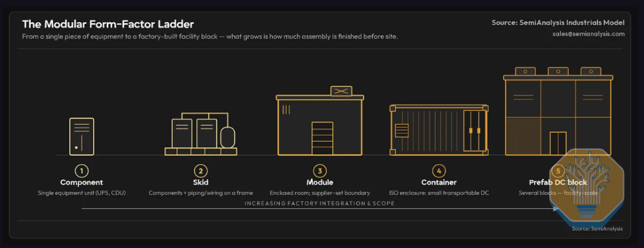644x248 pixels.
Task: Click the rooftop unit atop the Module
Action: [x=341, y=91]
